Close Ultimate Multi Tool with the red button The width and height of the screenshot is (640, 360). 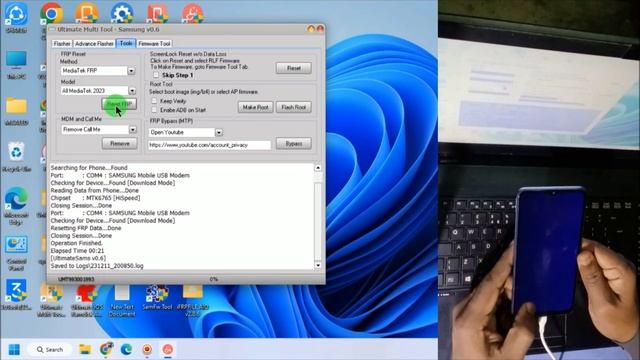(x=320, y=29)
